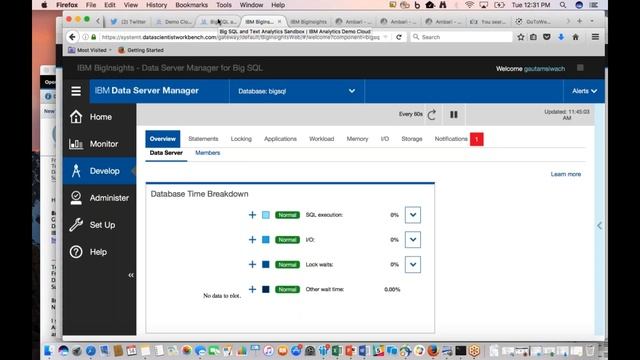The width and height of the screenshot is (640, 360).
Task: Click the red notifications count badge
Action: 477,139
